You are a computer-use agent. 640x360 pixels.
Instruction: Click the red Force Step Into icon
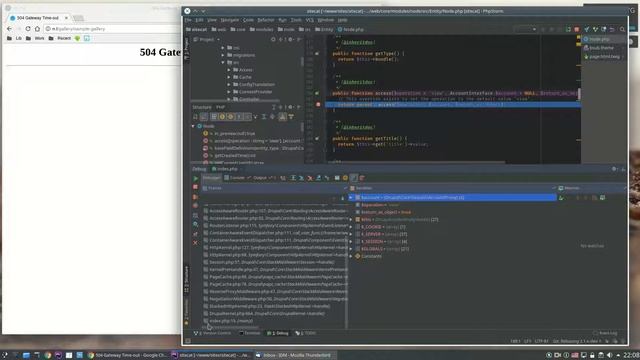click(310, 178)
